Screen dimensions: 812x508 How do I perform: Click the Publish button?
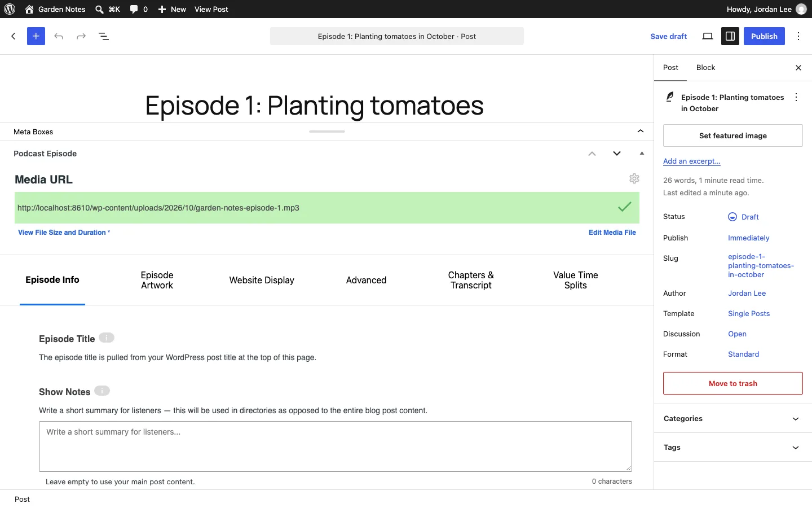[764, 36]
